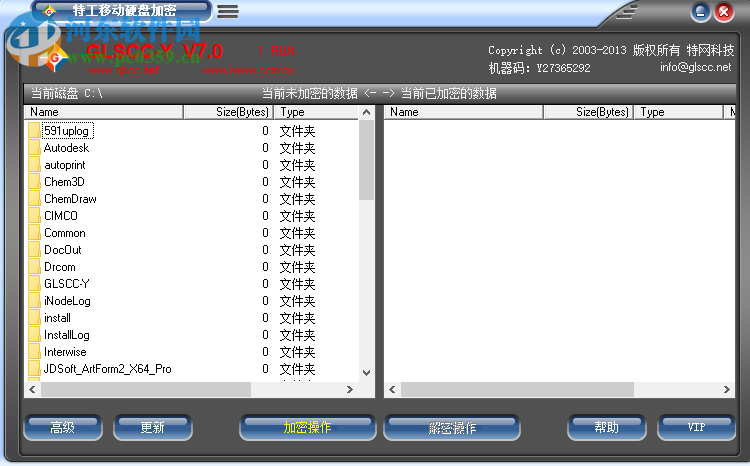Click the left list horizontal scrollbar thumb
The height and width of the screenshot is (466, 750).
[x=146, y=389]
